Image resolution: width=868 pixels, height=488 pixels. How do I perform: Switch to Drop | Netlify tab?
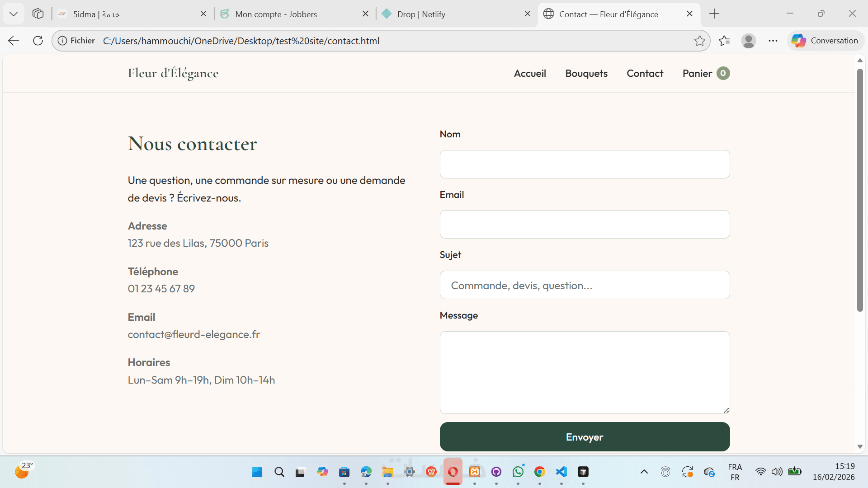(x=421, y=14)
